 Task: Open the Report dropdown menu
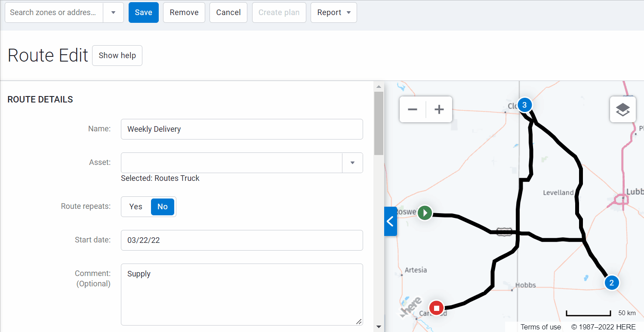click(x=333, y=12)
